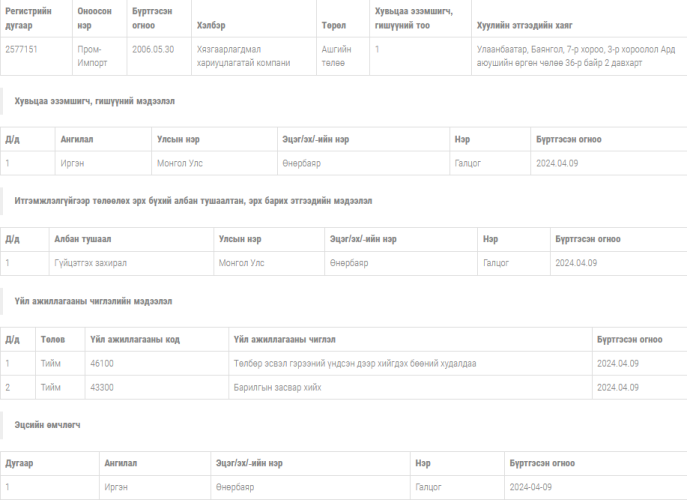Click the hyphenated date 2024-04-09
Image resolution: width=687 pixels, height=500 pixels.
[530, 487]
